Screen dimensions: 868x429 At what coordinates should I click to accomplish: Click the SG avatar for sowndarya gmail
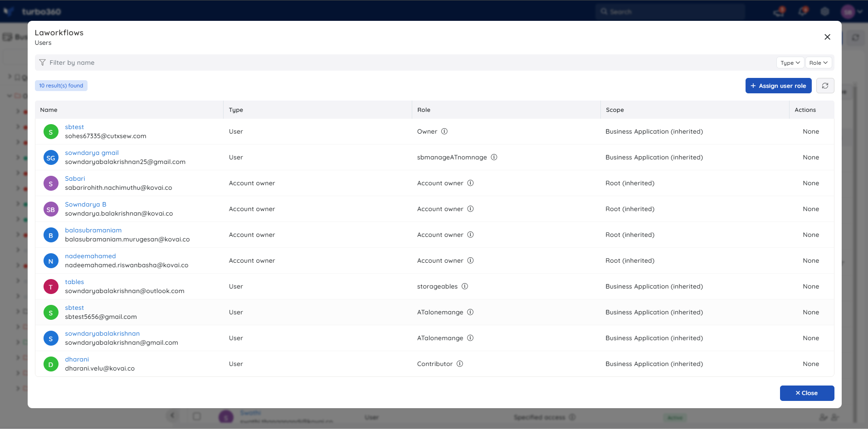coord(51,158)
